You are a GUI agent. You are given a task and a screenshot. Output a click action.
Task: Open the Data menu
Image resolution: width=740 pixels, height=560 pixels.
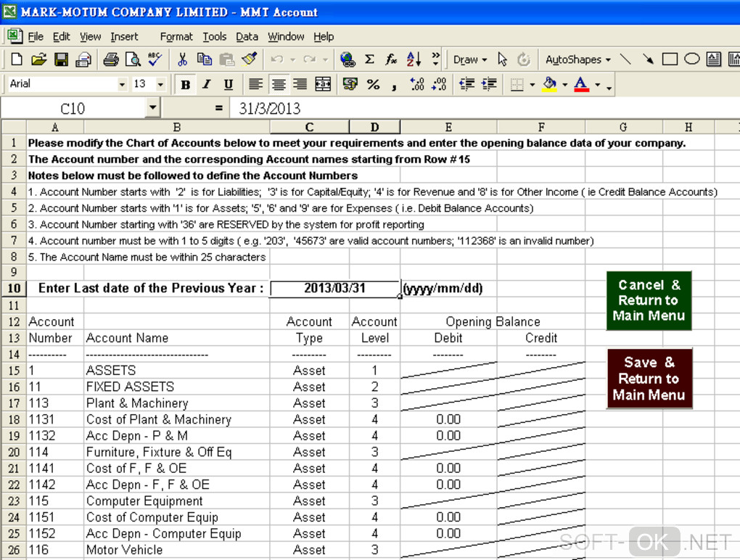[247, 36]
